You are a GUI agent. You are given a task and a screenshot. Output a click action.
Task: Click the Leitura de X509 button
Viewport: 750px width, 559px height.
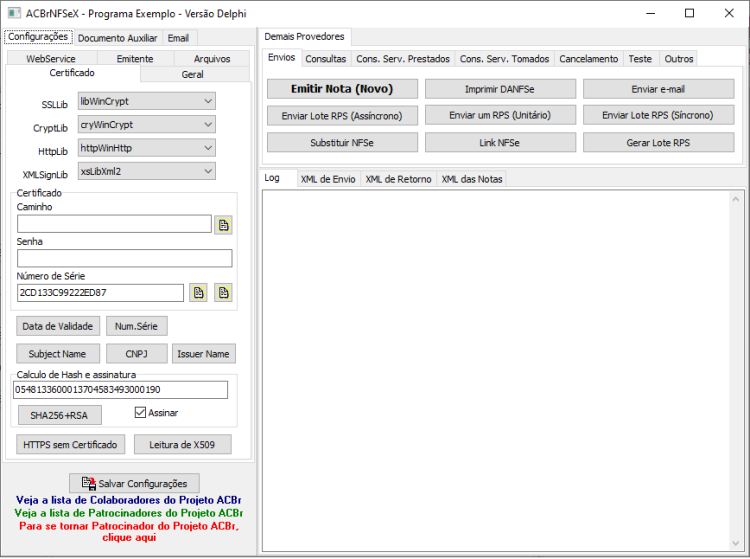tap(182, 444)
